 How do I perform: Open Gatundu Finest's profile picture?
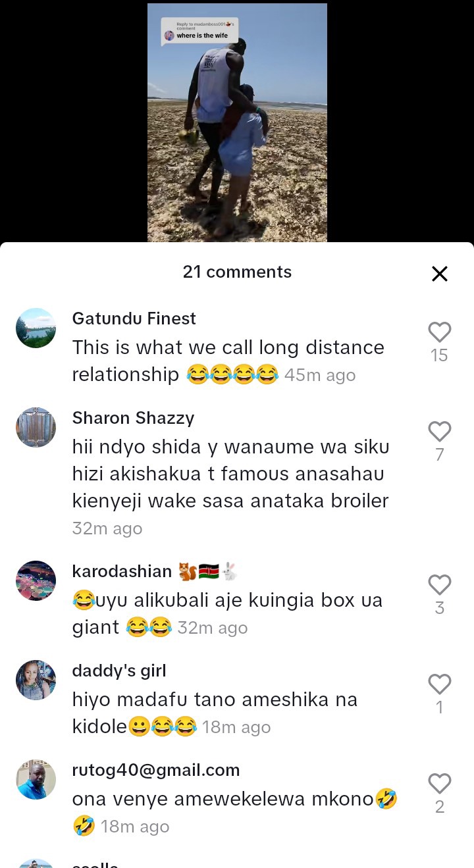point(36,328)
